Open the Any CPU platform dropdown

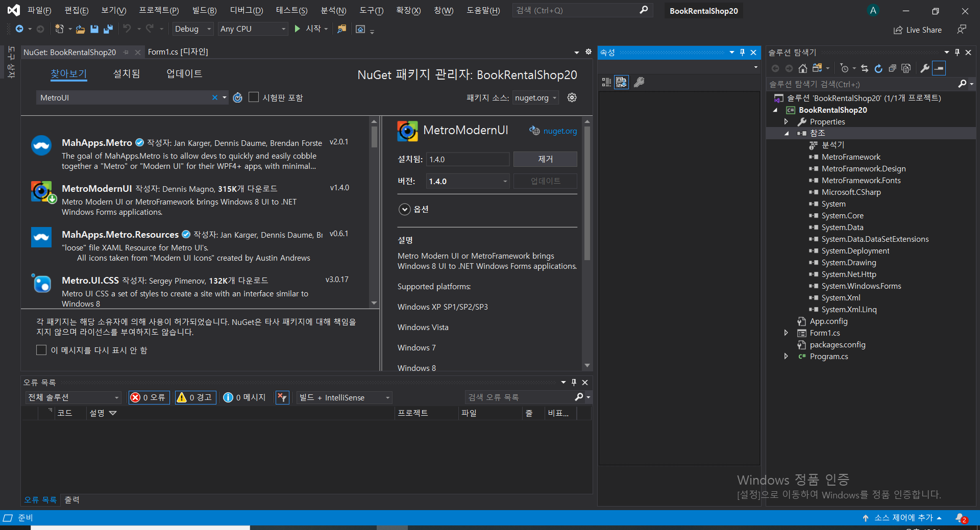(x=253, y=29)
